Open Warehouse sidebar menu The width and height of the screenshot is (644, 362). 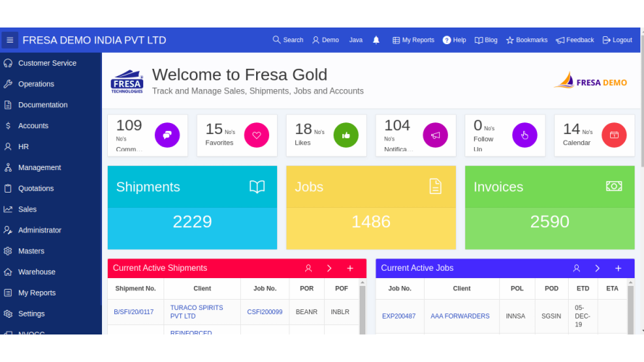[51, 272]
